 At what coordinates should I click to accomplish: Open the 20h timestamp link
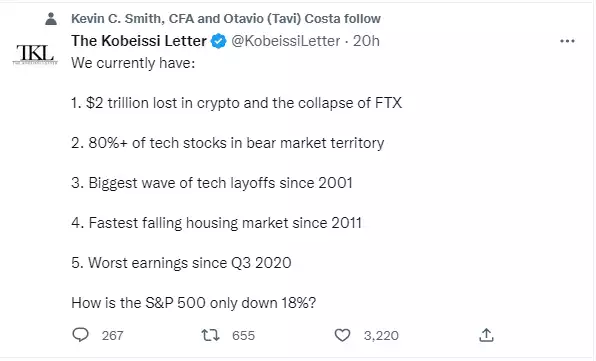tap(366, 41)
